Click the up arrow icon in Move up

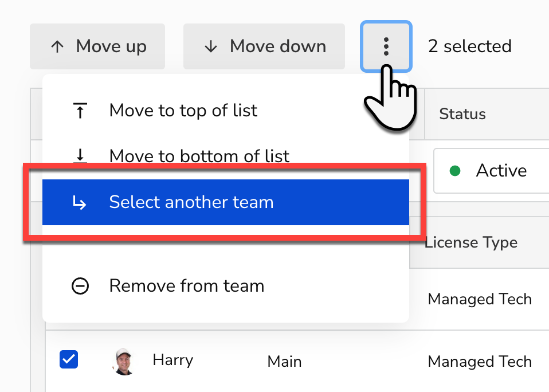(57, 46)
